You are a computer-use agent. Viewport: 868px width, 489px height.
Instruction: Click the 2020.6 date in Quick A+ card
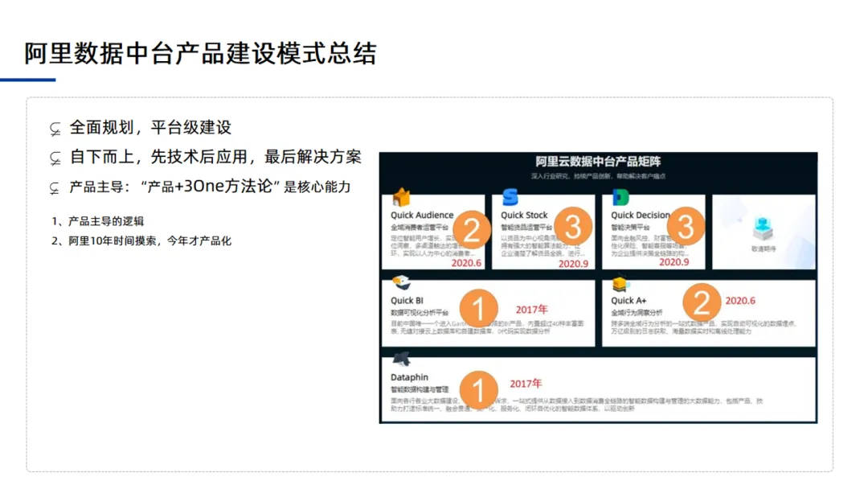coord(740,301)
